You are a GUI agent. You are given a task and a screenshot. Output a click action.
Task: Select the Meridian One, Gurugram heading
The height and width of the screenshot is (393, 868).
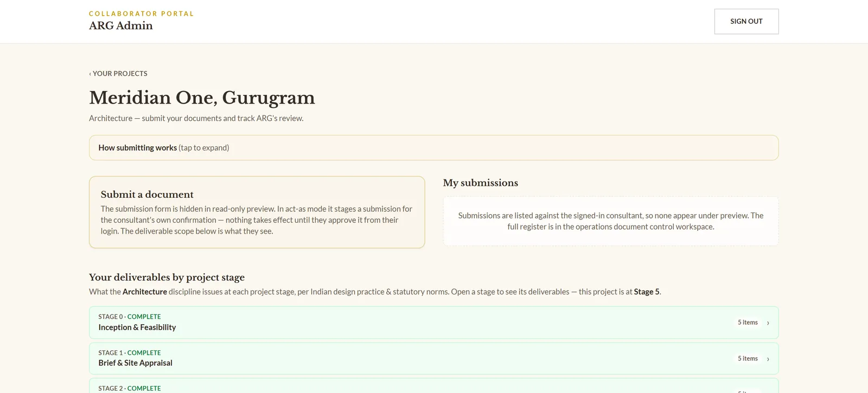point(202,98)
